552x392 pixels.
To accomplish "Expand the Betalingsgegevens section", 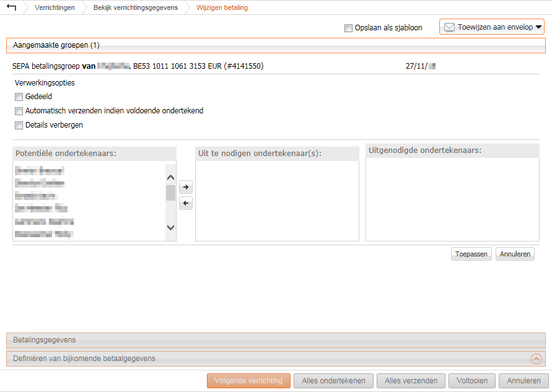I will [276, 340].
